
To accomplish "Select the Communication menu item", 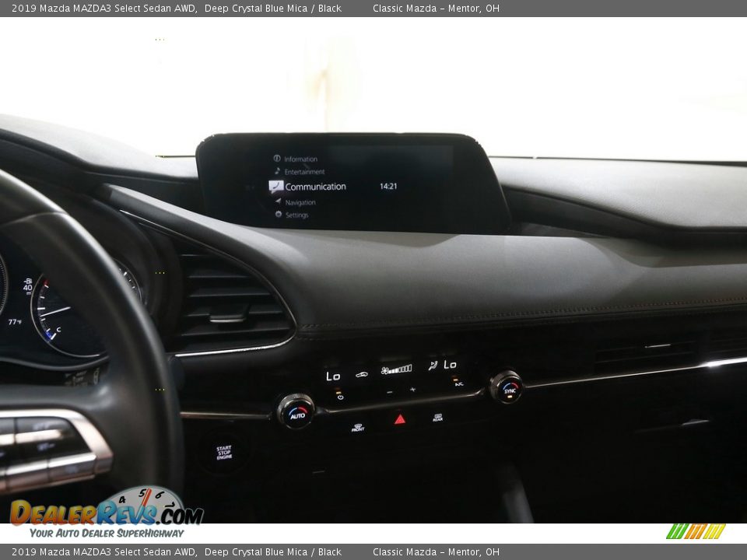I will point(315,187).
